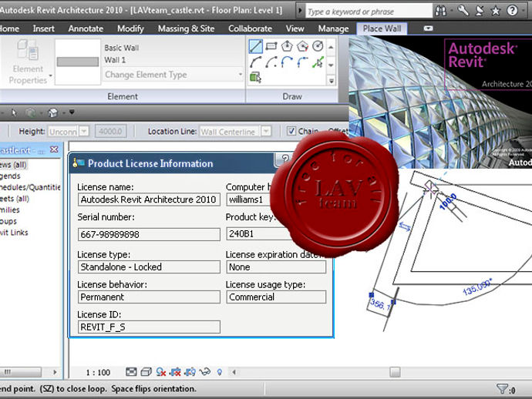Select Families in project browser
This screenshot has height=399, width=532.
(9, 210)
